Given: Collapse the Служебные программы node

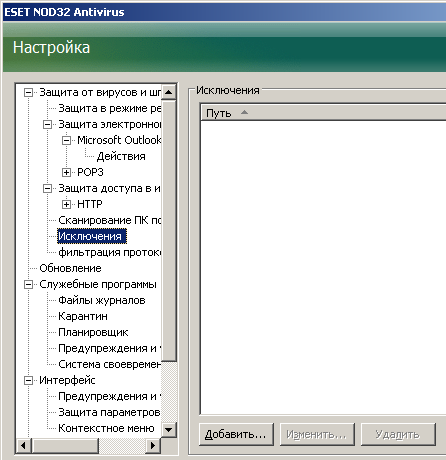Looking at the screenshot, I should coord(29,284).
